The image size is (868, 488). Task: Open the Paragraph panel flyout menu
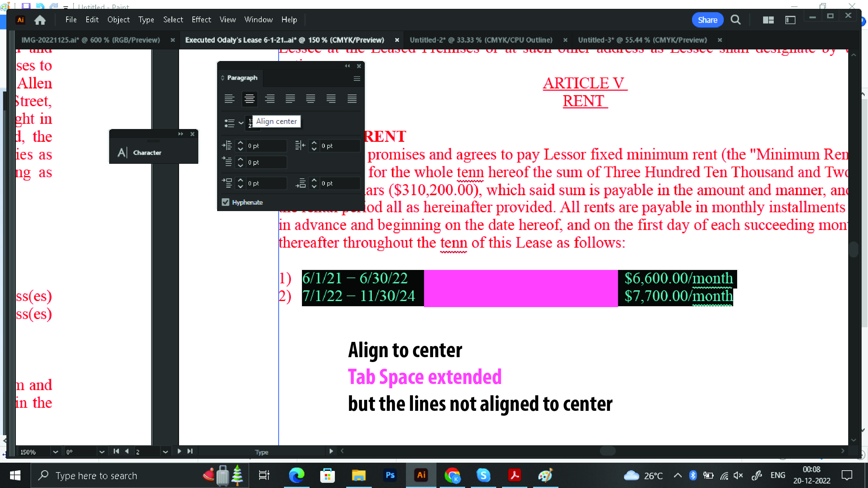pyautogui.click(x=357, y=78)
